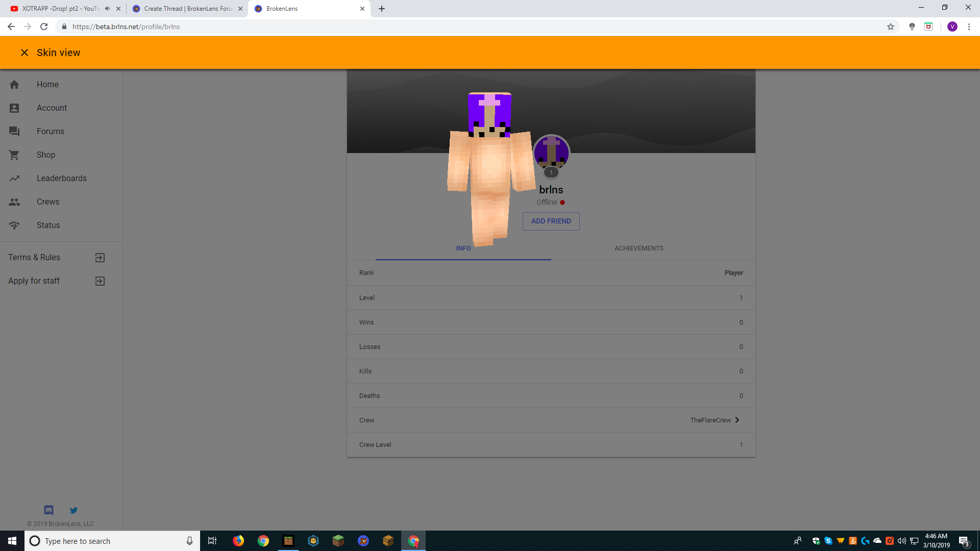
Task: Click the Crews people icon
Action: coord(14,202)
